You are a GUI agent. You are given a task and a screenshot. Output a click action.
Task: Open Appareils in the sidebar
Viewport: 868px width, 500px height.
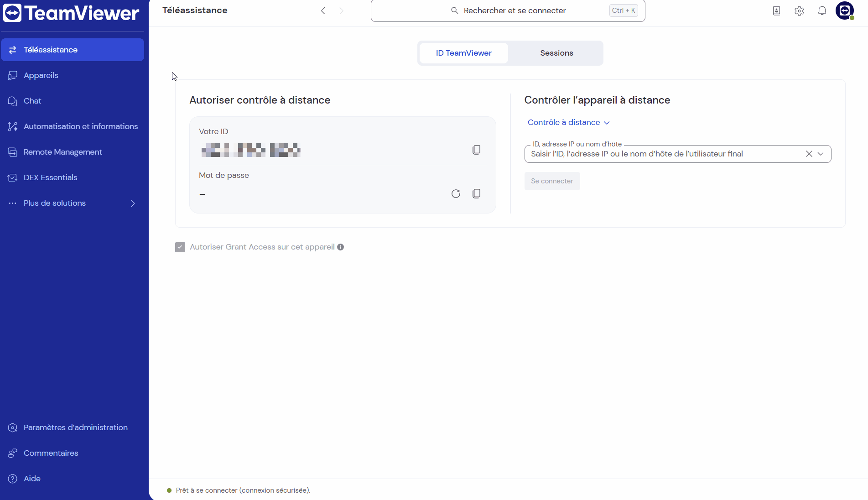click(x=41, y=75)
